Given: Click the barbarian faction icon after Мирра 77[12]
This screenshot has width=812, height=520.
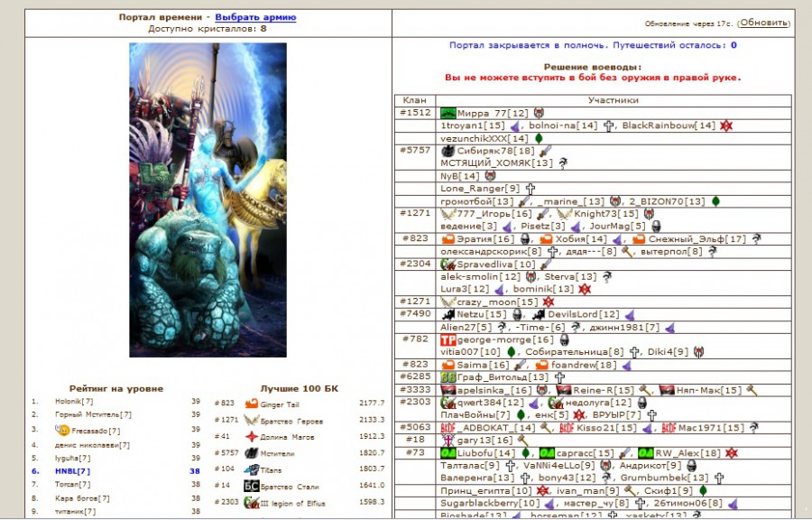Looking at the screenshot, I should coord(539,113).
